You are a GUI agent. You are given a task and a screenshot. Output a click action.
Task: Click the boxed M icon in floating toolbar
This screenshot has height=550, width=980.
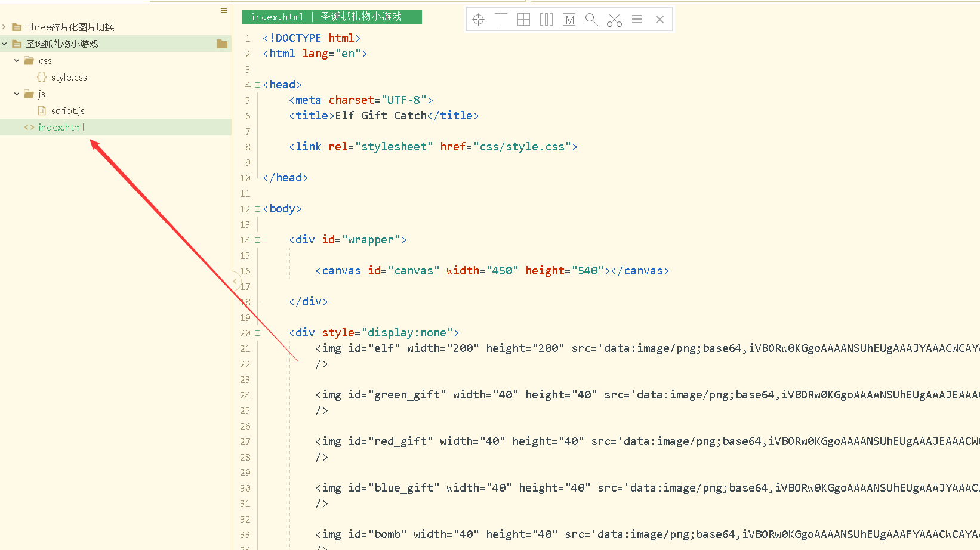coord(569,20)
